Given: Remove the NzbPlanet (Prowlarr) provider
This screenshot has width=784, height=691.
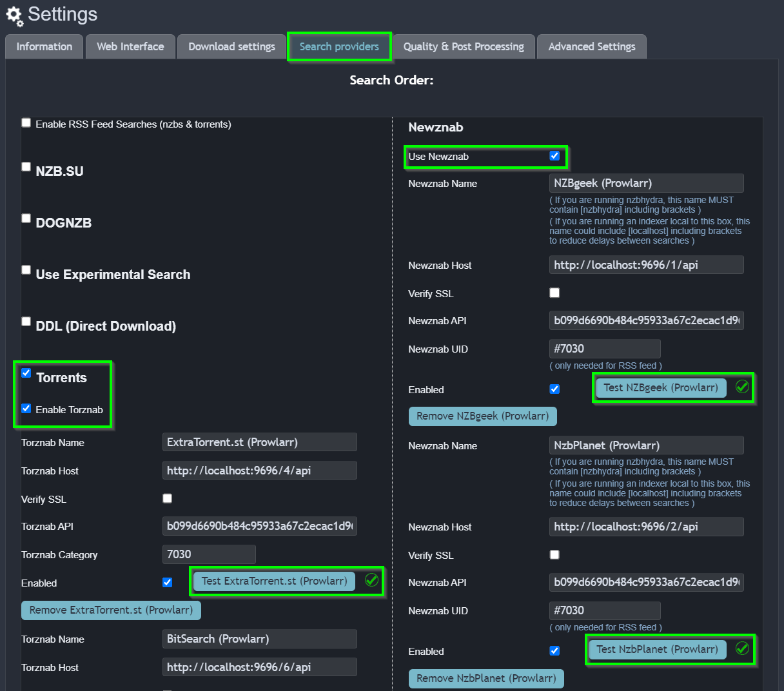Looking at the screenshot, I should [x=486, y=678].
